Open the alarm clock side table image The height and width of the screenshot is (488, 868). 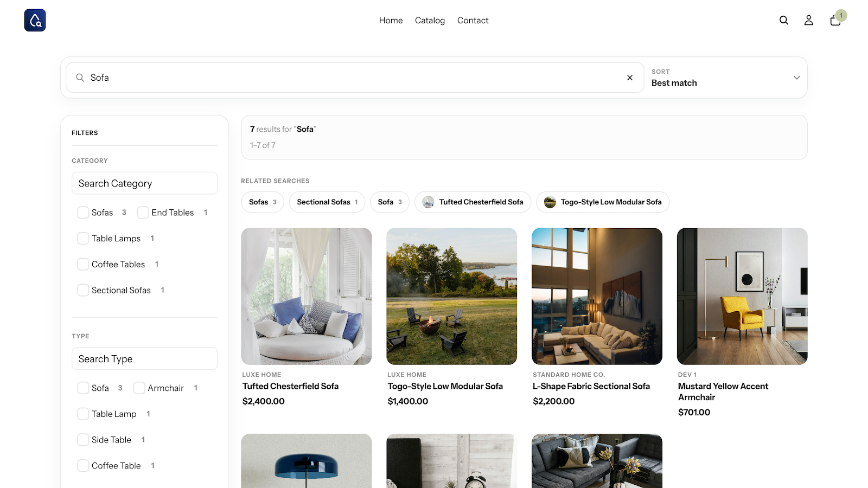tap(452, 461)
